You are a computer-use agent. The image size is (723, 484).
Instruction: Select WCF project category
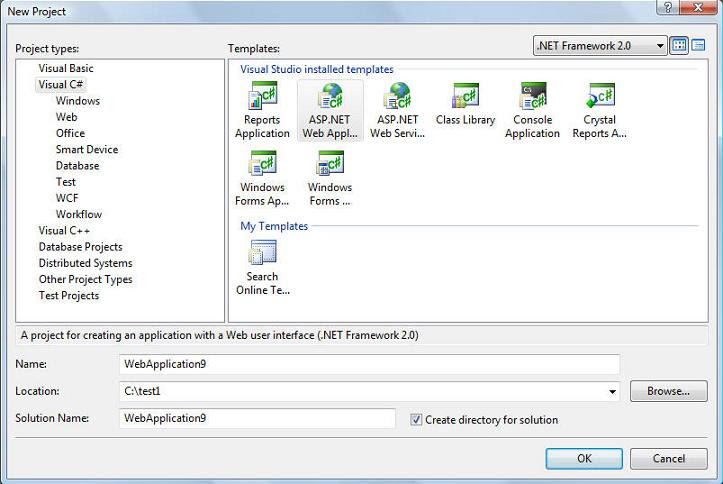[x=67, y=198]
